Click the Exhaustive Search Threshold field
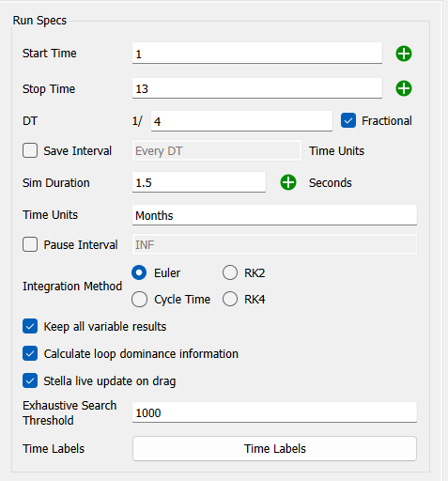The width and height of the screenshot is (448, 481). pos(274,412)
